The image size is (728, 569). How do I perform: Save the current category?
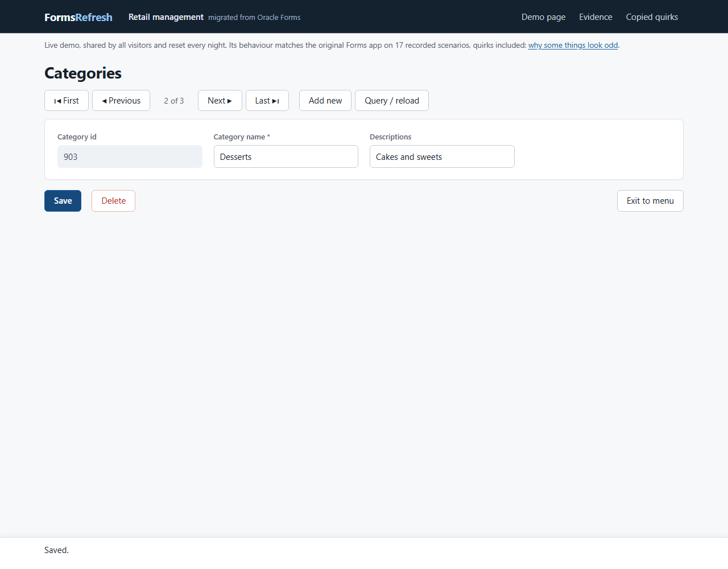[x=63, y=201]
